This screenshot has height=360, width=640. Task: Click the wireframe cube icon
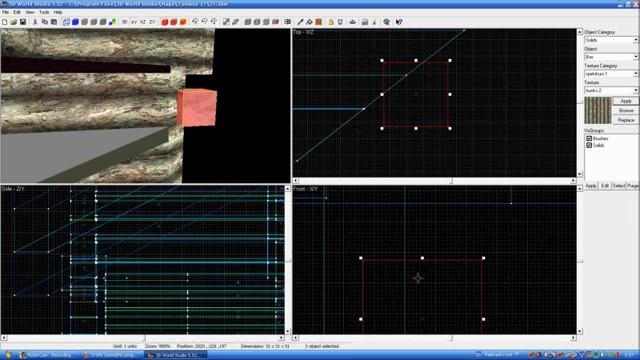pyautogui.click(x=66, y=22)
